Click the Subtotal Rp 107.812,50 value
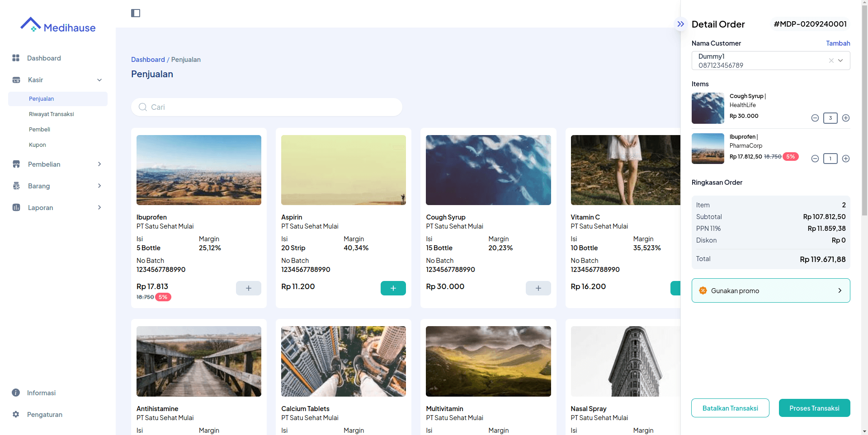The height and width of the screenshot is (435, 868). pyautogui.click(x=824, y=217)
